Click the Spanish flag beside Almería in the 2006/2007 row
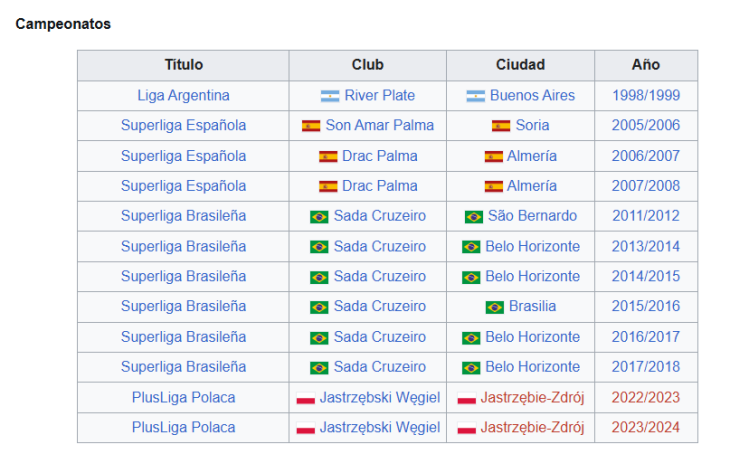Image resolution: width=730 pixels, height=454 pixels. (x=494, y=156)
